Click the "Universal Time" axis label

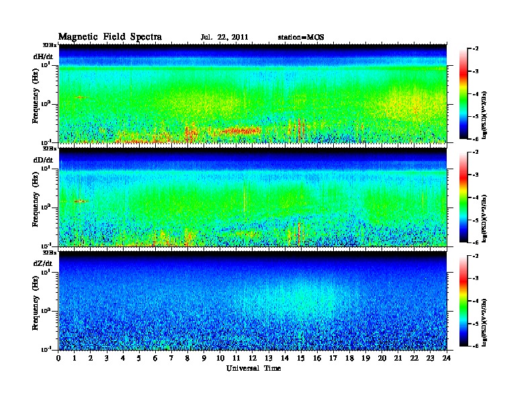coord(253,368)
